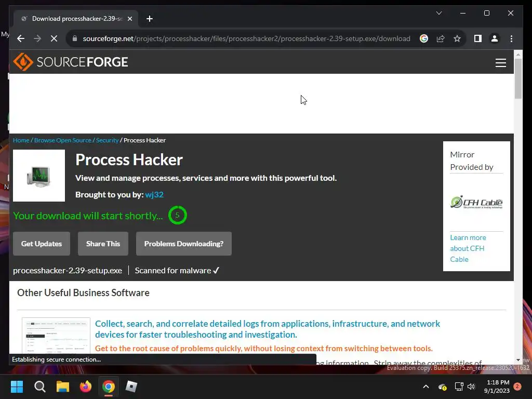The width and height of the screenshot is (532, 399).
Task: Go to Home breadcrumb link
Action: coord(21,140)
